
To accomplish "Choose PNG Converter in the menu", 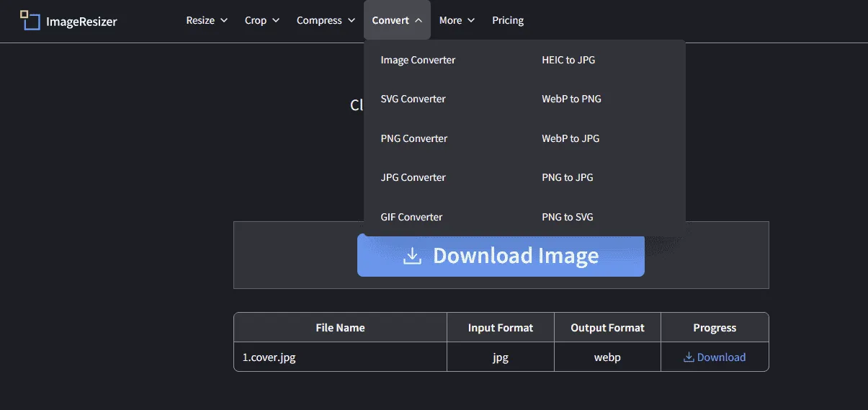I will (413, 138).
